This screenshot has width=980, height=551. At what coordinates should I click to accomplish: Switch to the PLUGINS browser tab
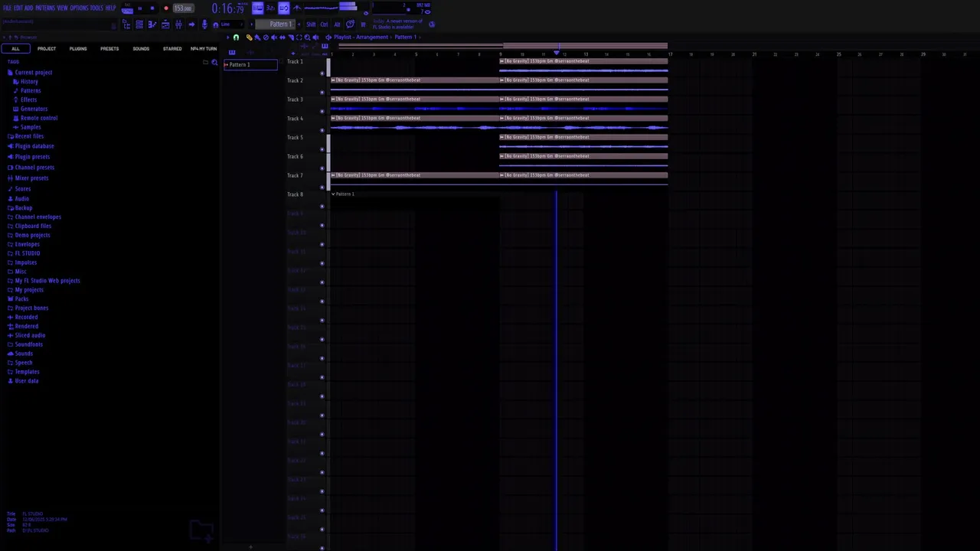coord(78,49)
